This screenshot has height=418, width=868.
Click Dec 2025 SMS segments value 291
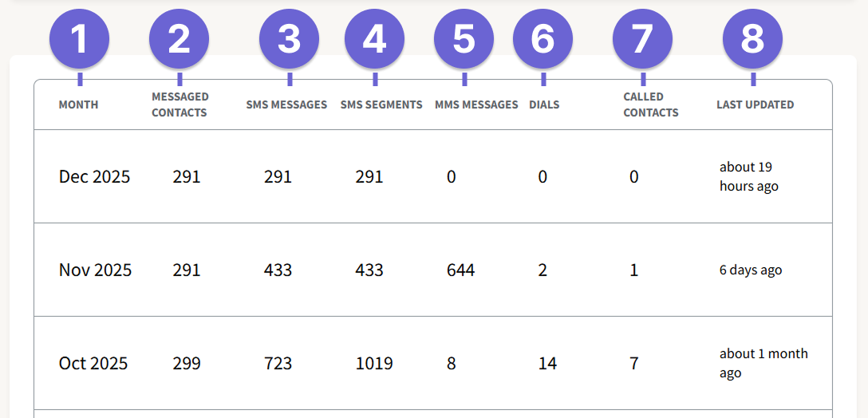pos(369,176)
